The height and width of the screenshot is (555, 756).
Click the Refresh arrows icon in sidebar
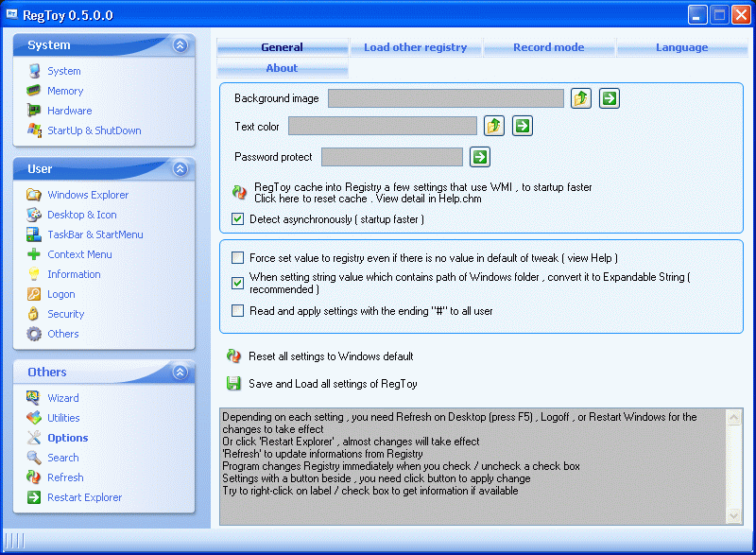coord(34,477)
